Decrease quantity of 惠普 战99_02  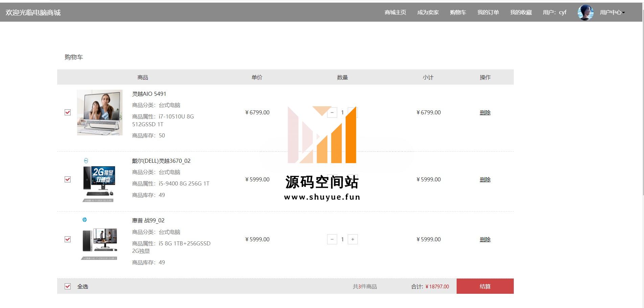click(x=332, y=239)
